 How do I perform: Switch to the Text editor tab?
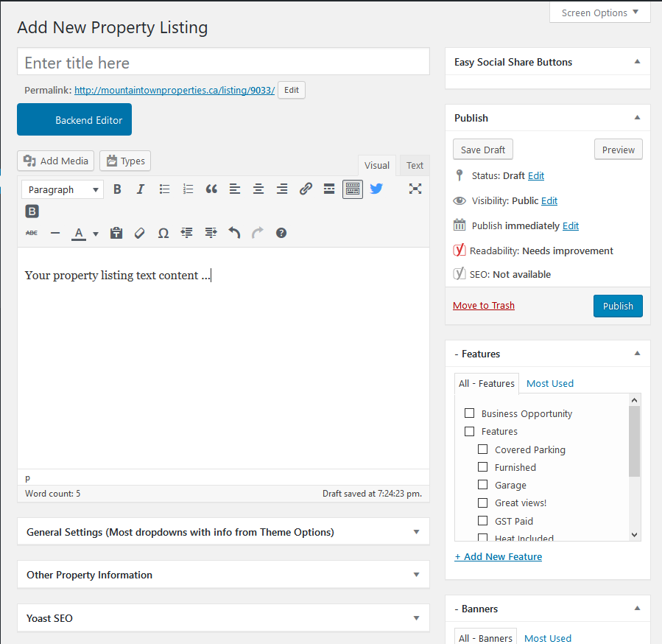(x=415, y=166)
